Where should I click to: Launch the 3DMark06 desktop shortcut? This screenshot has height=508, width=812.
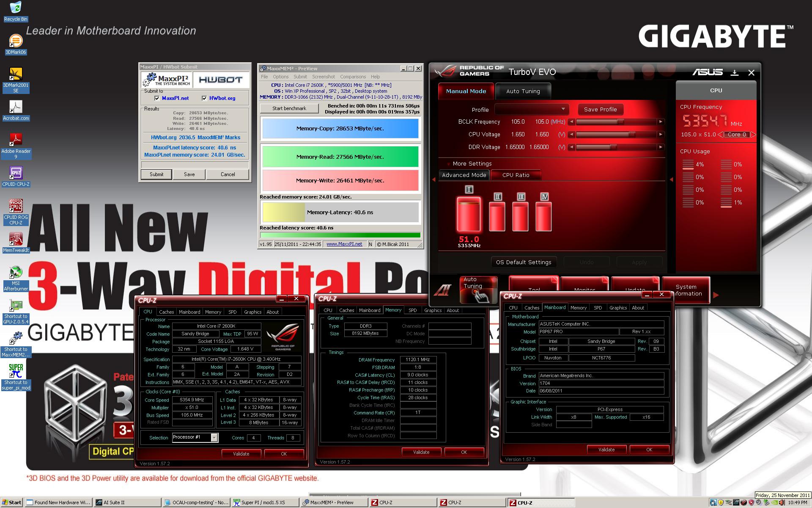pyautogui.click(x=16, y=44)
